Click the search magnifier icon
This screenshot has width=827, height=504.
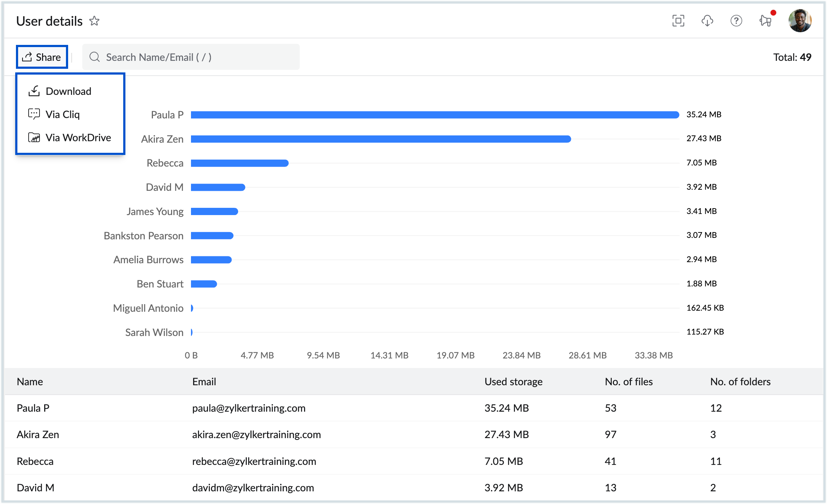[95, 57]
